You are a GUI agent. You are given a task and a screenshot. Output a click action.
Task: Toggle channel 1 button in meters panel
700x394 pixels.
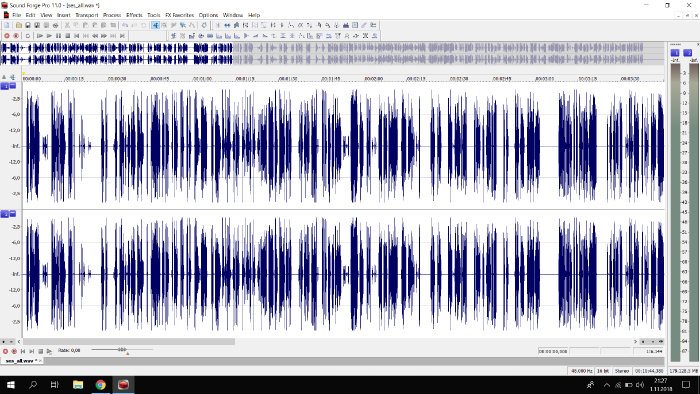coord(675,53)
